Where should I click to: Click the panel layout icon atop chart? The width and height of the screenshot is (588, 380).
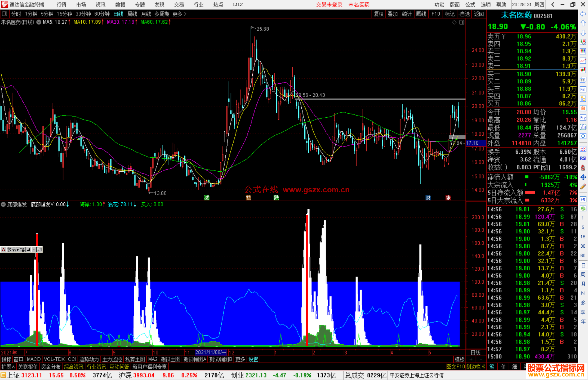pos(462,22)
